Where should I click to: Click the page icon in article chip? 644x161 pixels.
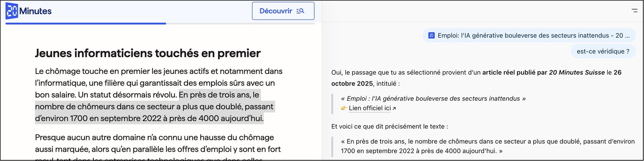click(x=431, y=35)
